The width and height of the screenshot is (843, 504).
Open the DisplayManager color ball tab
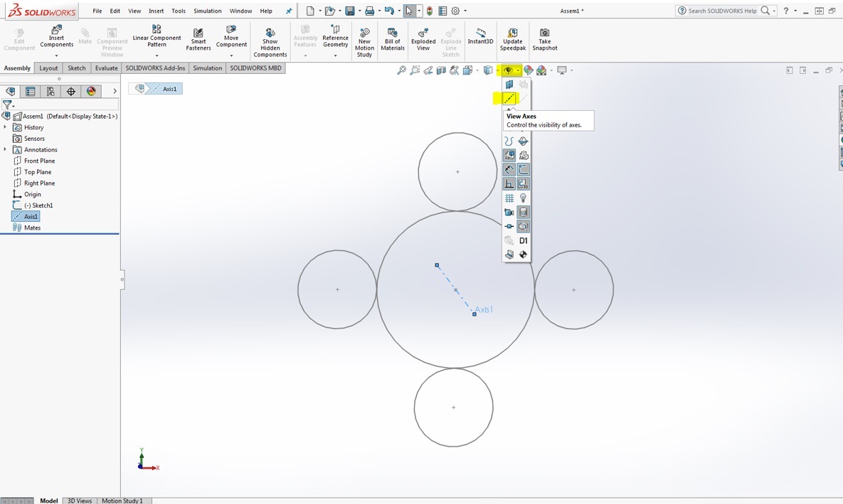click(x=91, y=91)
